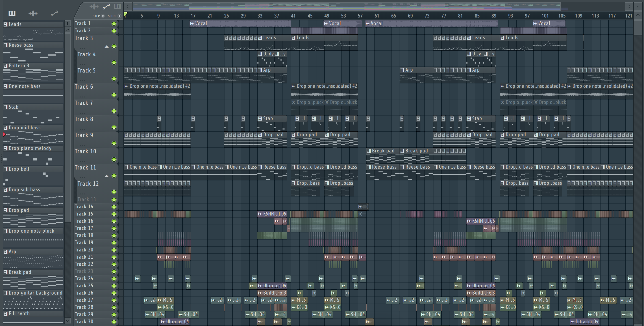Select the piano roll pattern icon in picker

point(12,13)
